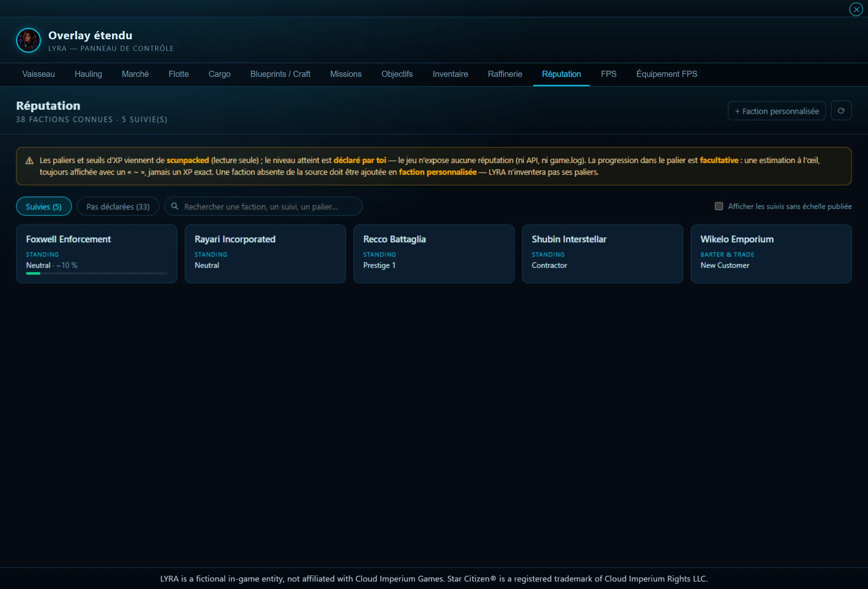Image resolution: width=868 pixels, height=589 pixels.
Task: Select the Suivies (5) filter
Action: (x=44, y=206)
